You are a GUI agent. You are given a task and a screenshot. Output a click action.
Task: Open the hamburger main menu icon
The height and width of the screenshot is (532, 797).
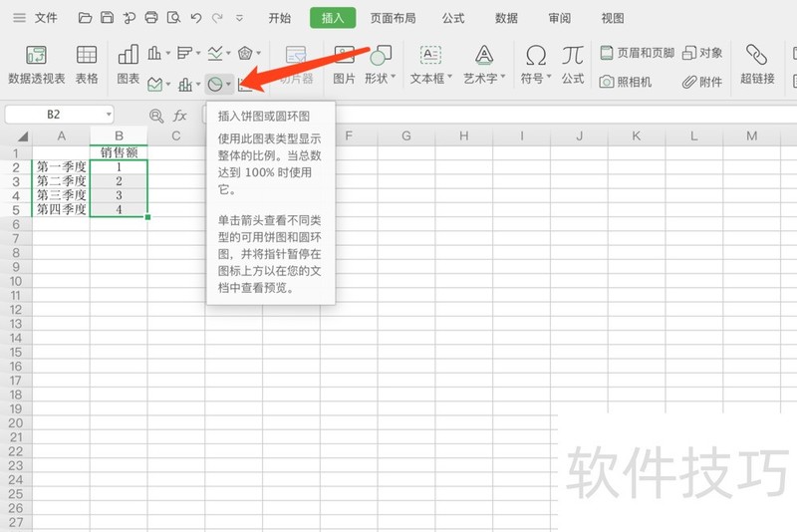19,18
